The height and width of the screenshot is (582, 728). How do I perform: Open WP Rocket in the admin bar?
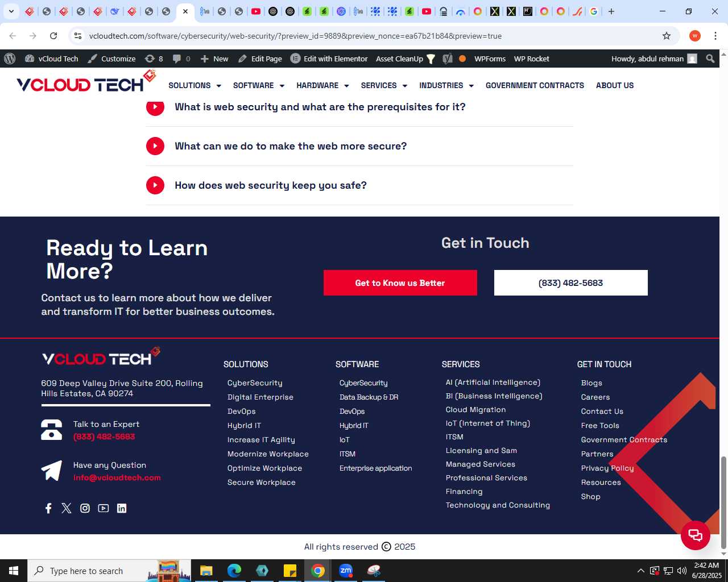[531, 59]
